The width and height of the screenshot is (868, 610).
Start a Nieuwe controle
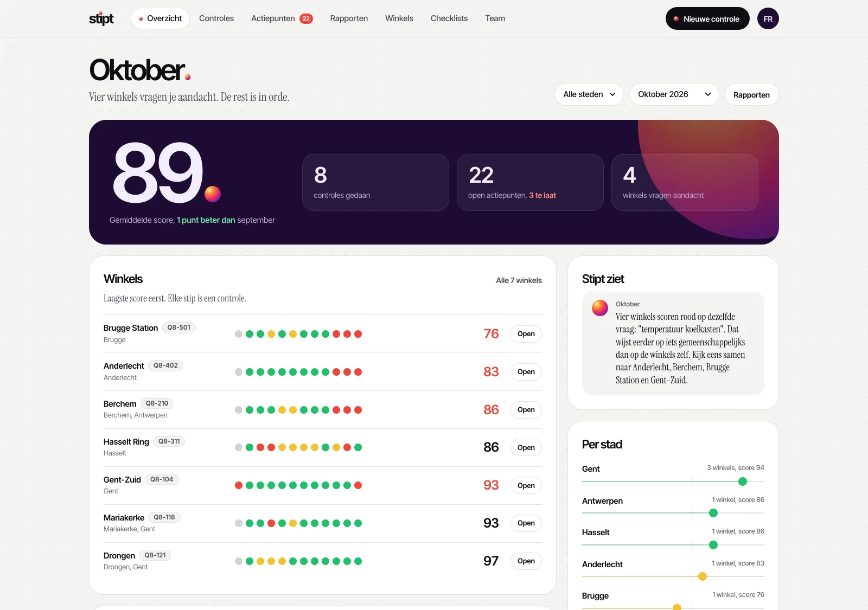707,18
